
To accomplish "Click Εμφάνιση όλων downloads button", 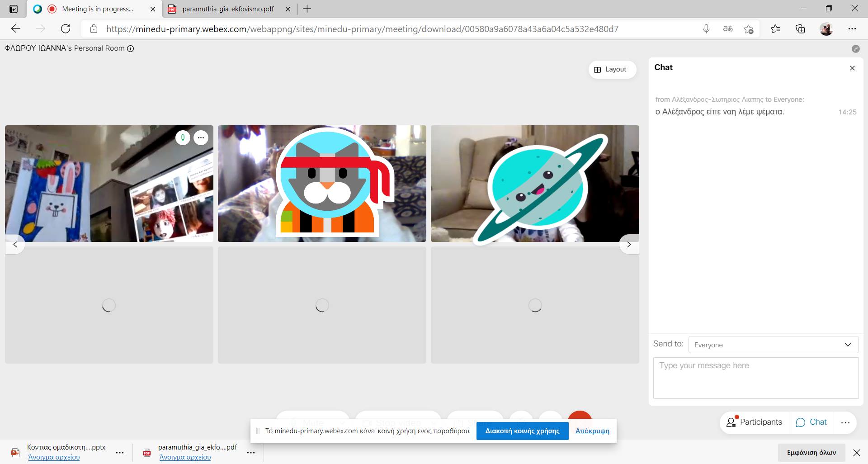I will (x=811, y=452).
